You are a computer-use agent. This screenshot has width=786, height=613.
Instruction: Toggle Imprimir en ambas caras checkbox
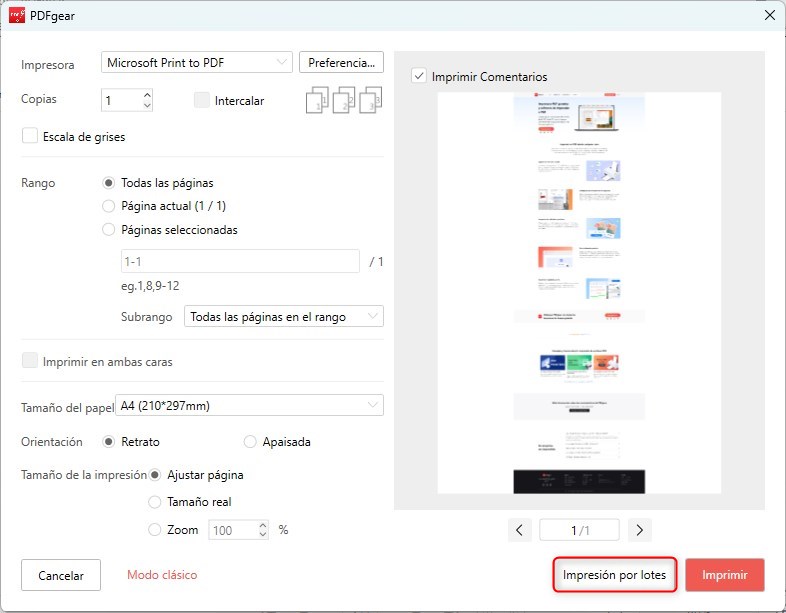[x=30, y=361]
